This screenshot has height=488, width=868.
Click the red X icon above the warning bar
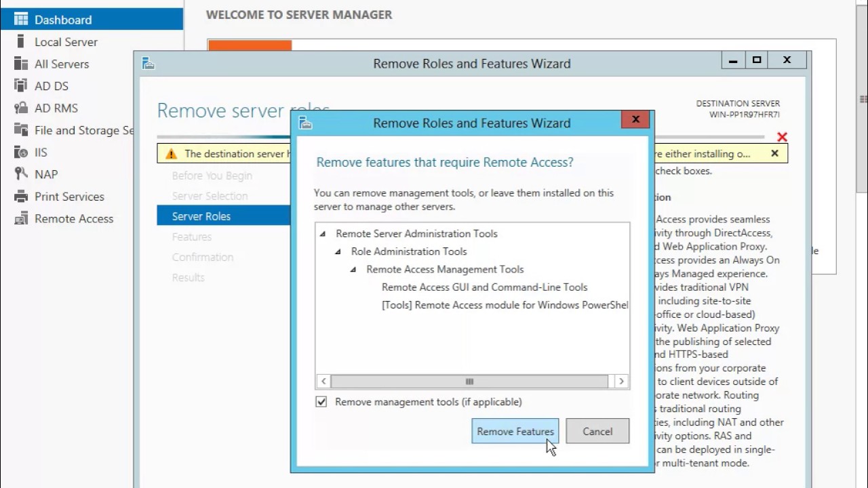[782, 138]
